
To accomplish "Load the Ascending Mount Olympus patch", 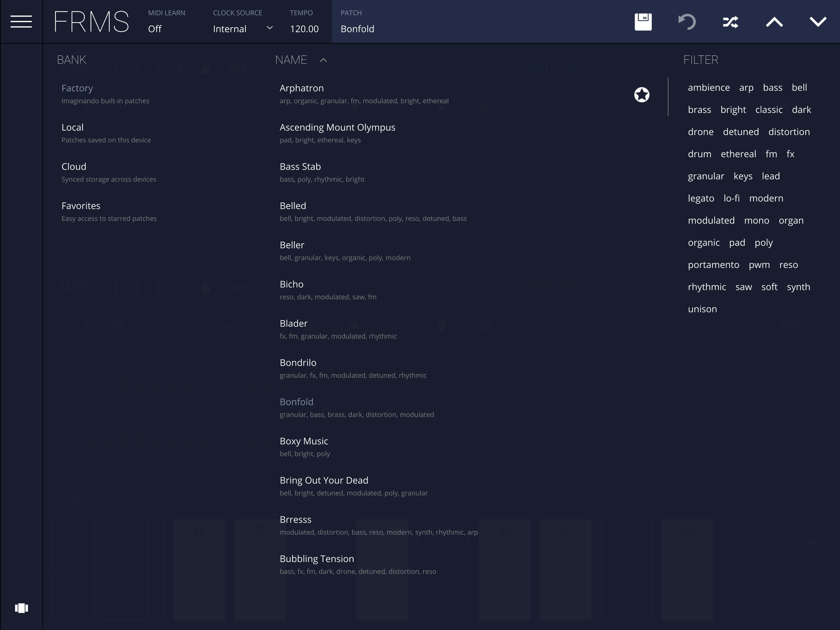I will [337, 128].
